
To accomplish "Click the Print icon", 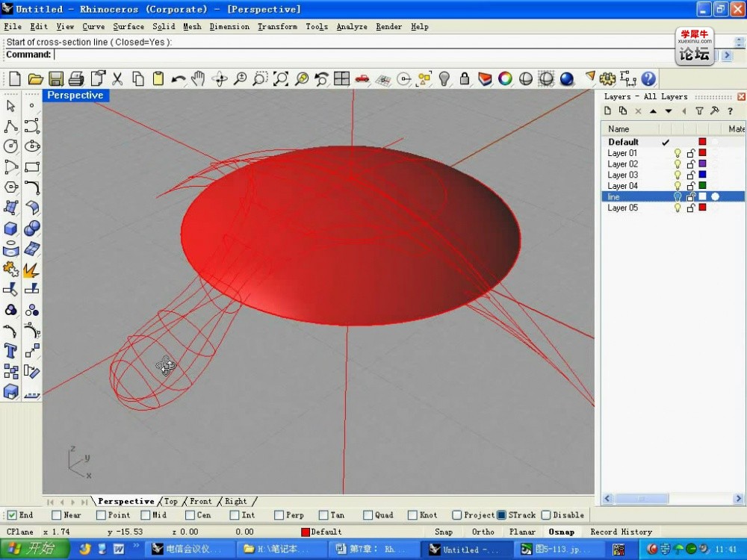I will coord(76,78).
